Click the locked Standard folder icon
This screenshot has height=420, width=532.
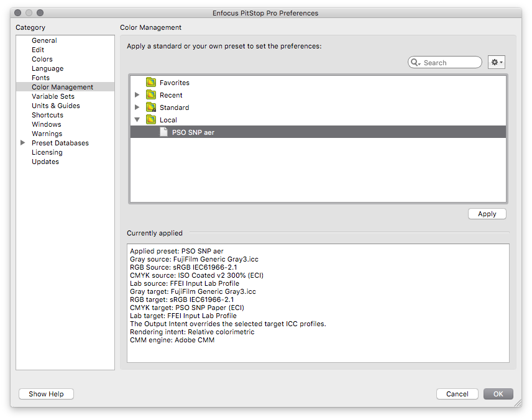(x=151, y=107)
